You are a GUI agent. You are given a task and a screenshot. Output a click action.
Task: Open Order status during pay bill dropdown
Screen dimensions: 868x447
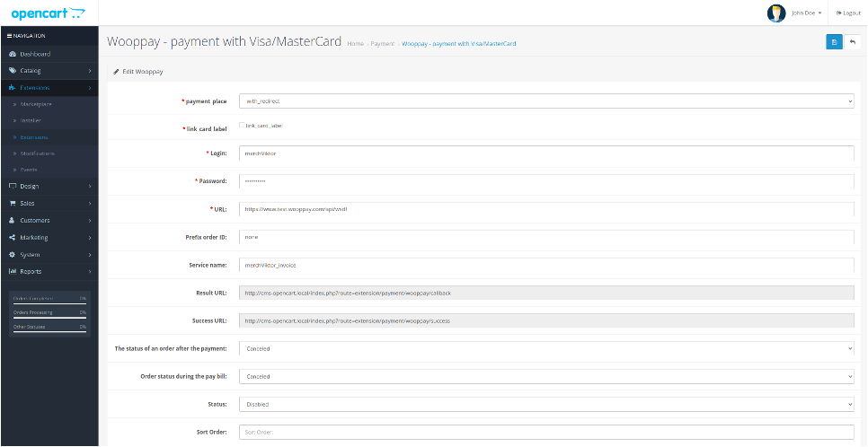[546, 376]
